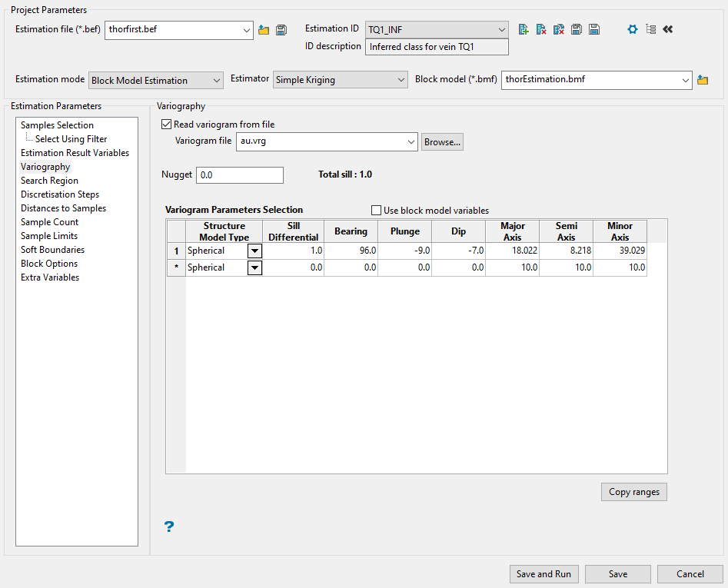Open block model file browse folder icon
This screenshot has height=588, width=728.
tap(702, 80)
